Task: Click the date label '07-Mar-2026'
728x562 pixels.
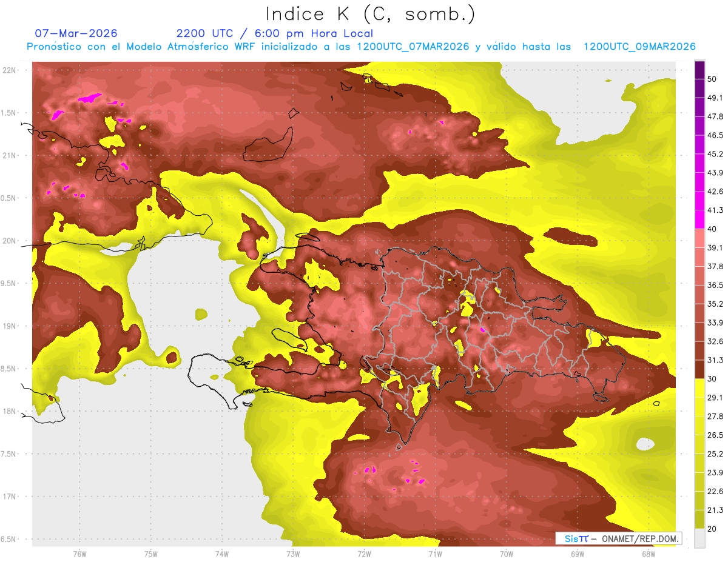Action: point(76,33)
